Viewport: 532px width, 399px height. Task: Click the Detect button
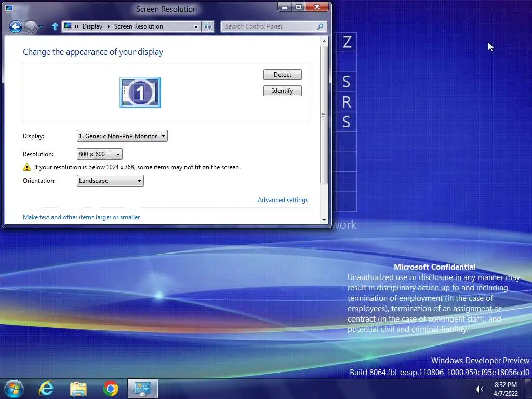pos(282,75)
